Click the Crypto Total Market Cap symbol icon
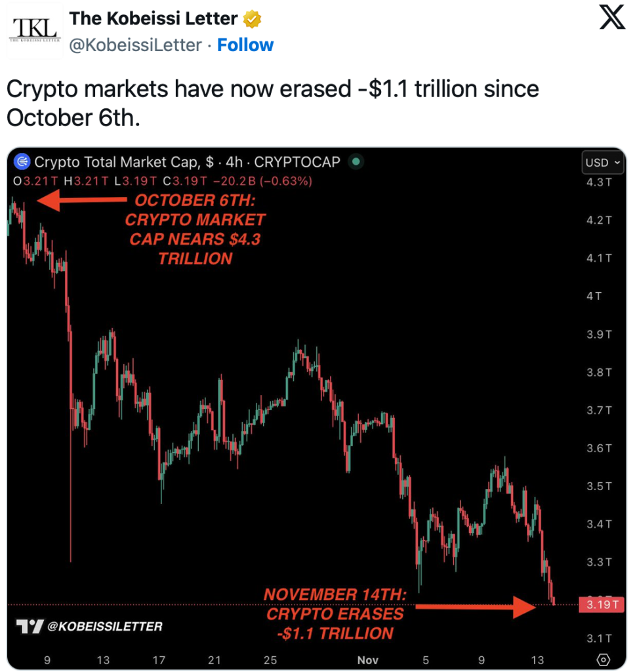 coord(22,161)
